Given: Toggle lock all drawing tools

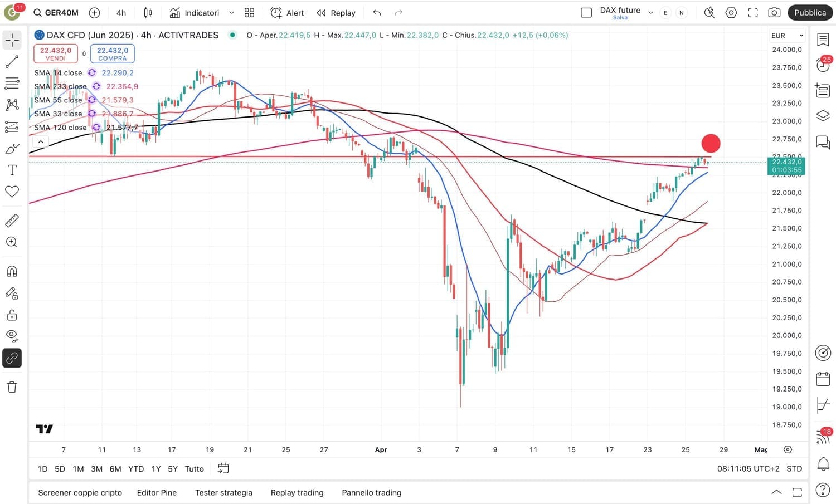Looking at the screenshot, I should pos(12,315).
